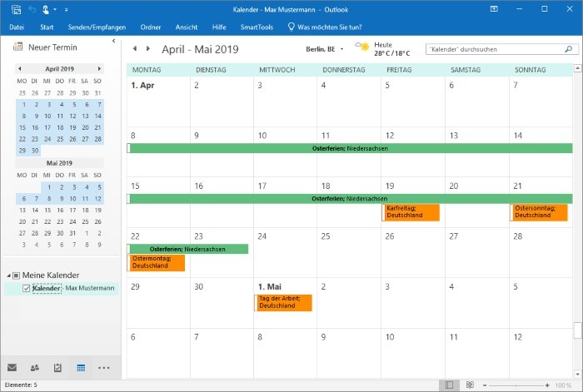Select 18 in April 2019 mini calendar
The width and height of the screenshot is (583, 392).
(60, 127)
